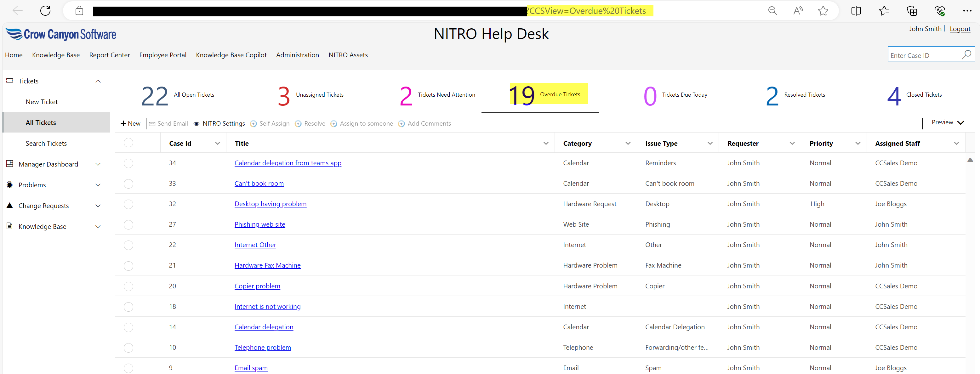The width and height of the screenshot is (980, 374).
Task: Toggle the select-all circle in table header
Action: point(128,143)
